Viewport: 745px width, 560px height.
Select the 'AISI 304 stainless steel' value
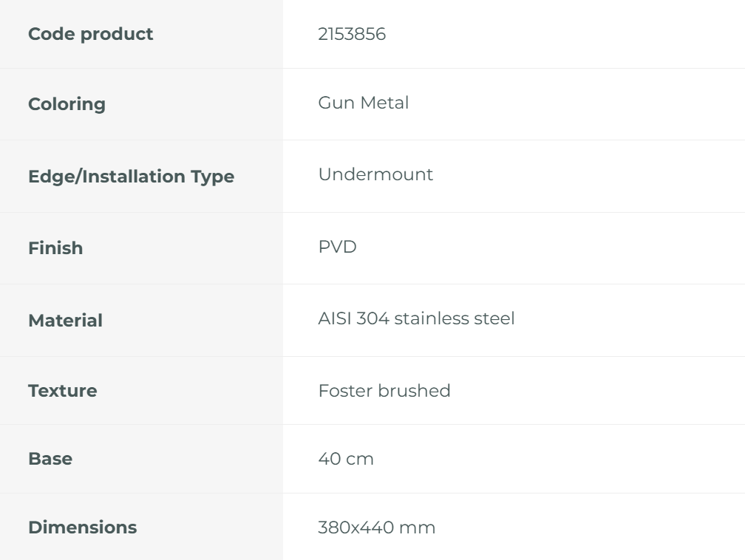pyautogui.click(x=416, y=320)
